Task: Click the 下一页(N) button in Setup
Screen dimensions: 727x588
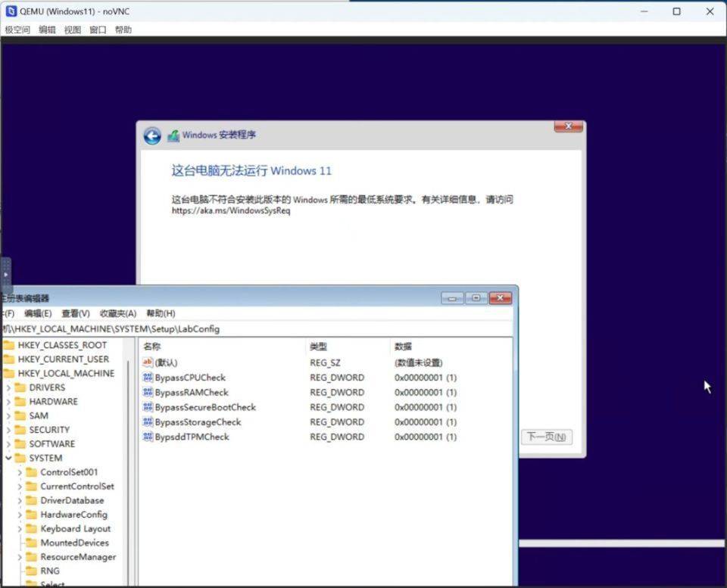Action: coord(546,437)
